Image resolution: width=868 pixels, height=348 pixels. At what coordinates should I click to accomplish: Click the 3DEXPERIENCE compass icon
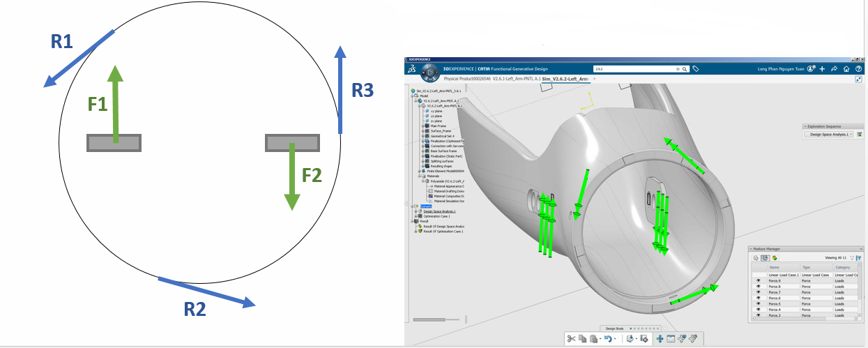click(430, 73)
